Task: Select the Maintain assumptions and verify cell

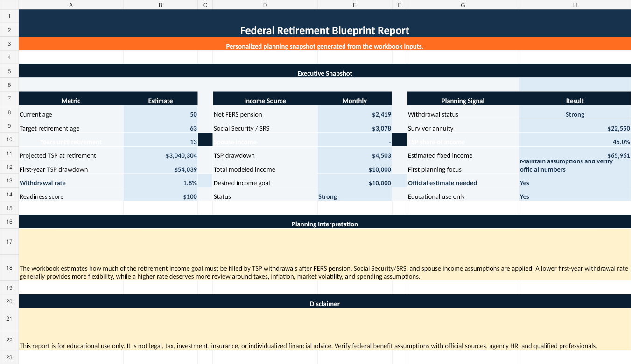Action: 575,167
